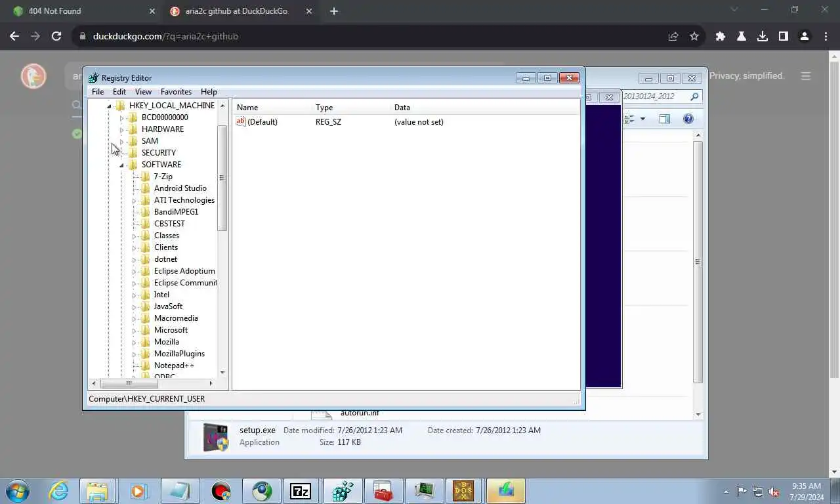This screenshot has height=504, width=840.
Task: Expand the JavaSoft key
Action: click(134, 307)
